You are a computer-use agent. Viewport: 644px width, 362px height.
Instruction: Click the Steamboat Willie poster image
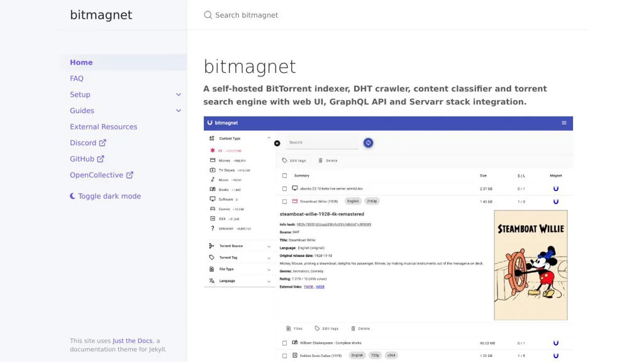[x=531, y=265]
